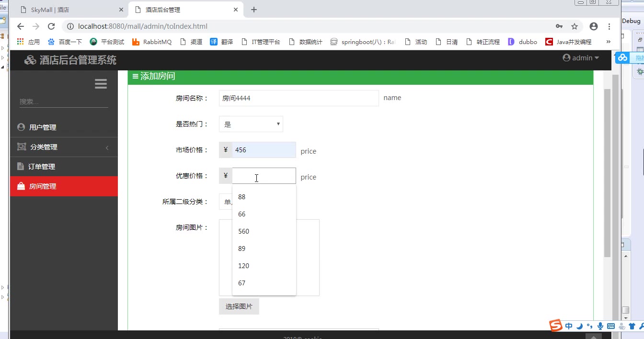The height and width of the screenshot is (339, 644).
Task: Expand chevron beside 分类管理
Action: tap(107, 147)
